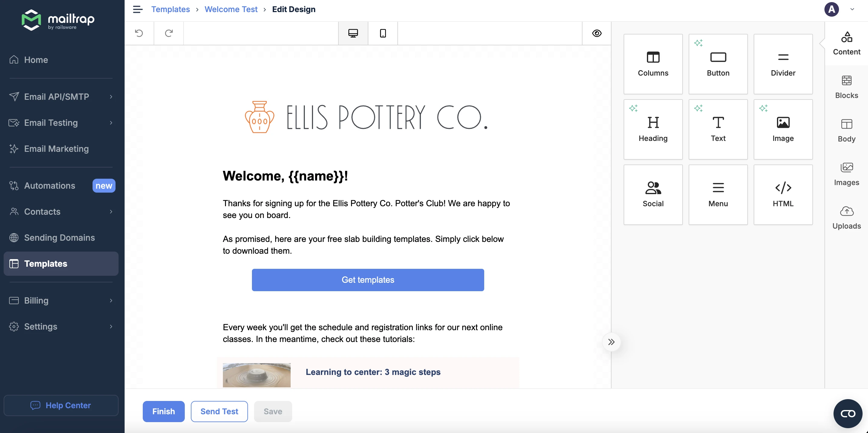Click the redo arrow icon
The height and width of the screenshot is (433, 868).
168,33
